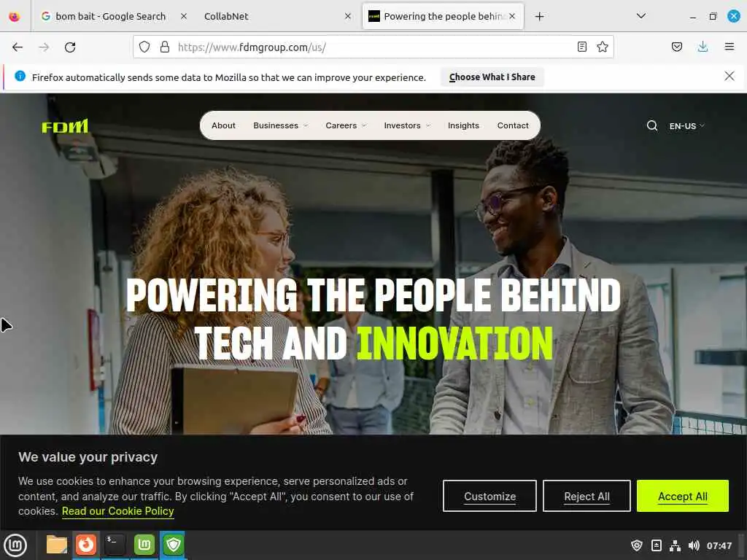Open the Read our Cookie Policy link
Screen dimensions: 747x560
pyautogui.click(x=117, y=511)
